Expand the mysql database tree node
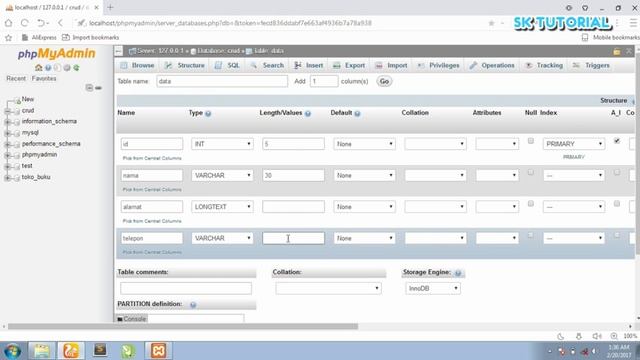The image size is (640, 360). (7, 133)
